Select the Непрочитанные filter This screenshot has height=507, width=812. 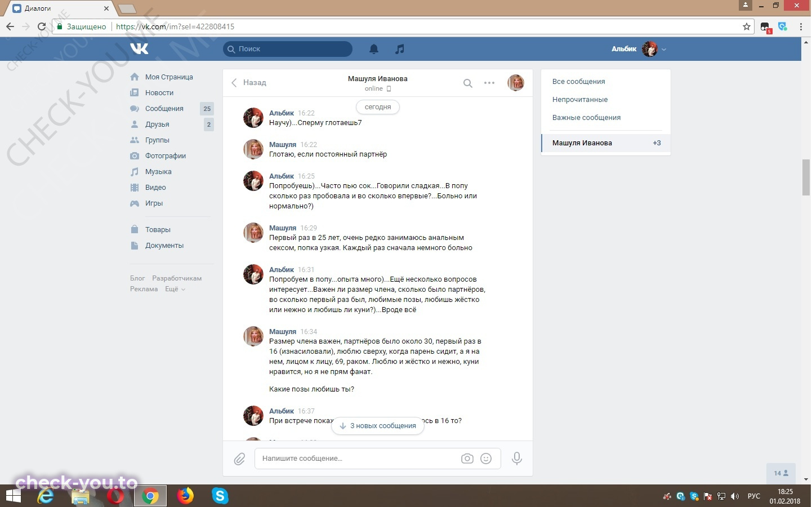pos(605,100)
